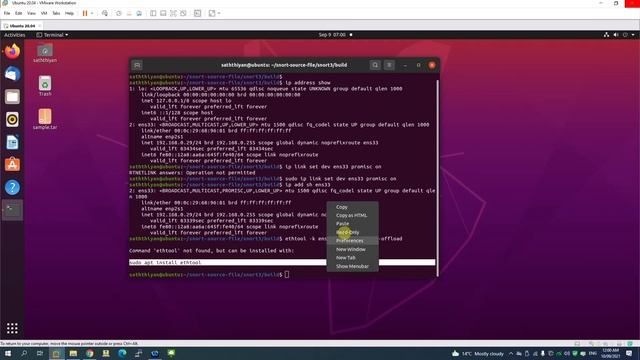Open Chrome from the Windows taskbar
640x360 pixels.
click(89, 353)
